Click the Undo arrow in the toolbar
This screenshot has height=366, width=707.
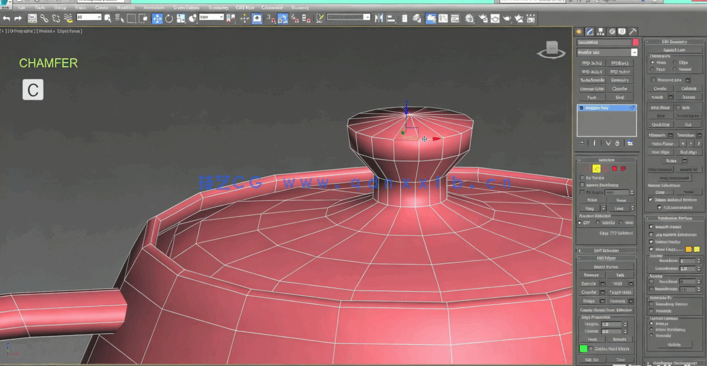(6, 18)
